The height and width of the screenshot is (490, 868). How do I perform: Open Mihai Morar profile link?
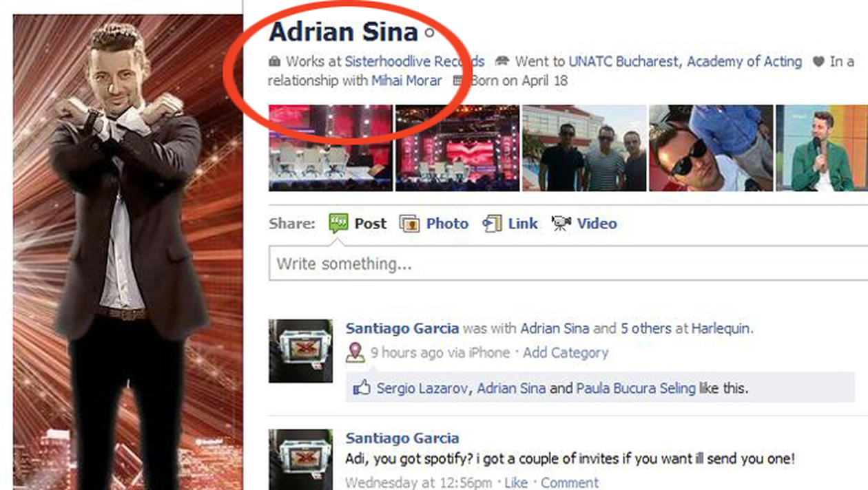pos(406,81)
